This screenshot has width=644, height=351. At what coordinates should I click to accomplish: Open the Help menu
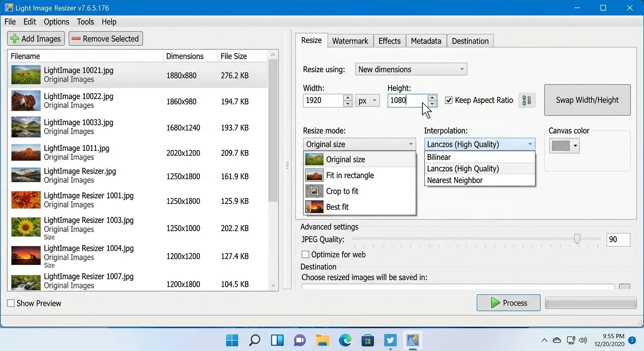point(109,22)
